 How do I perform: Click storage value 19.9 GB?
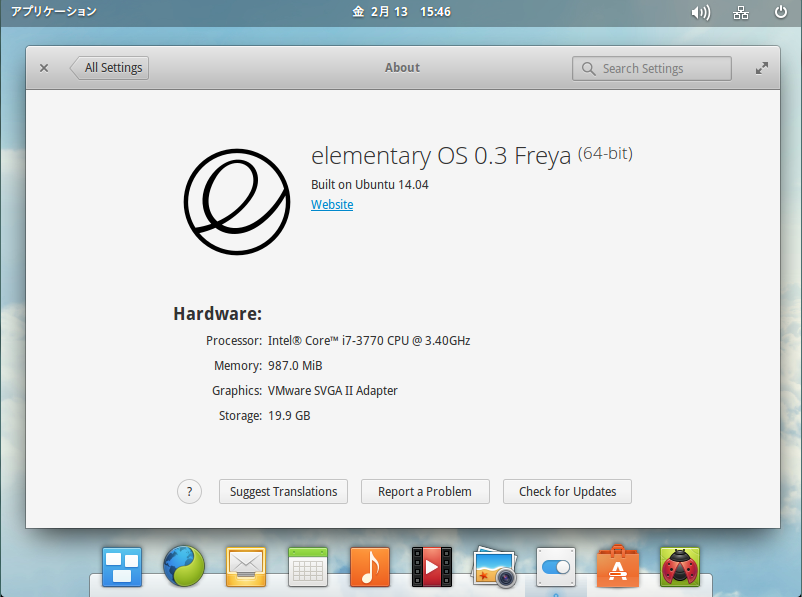point(289,416)
